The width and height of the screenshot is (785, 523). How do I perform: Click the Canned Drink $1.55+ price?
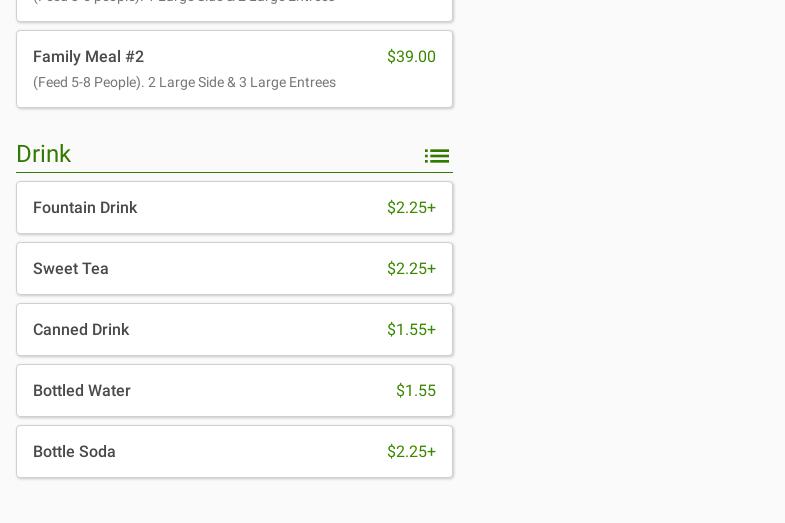click(411, 330)
